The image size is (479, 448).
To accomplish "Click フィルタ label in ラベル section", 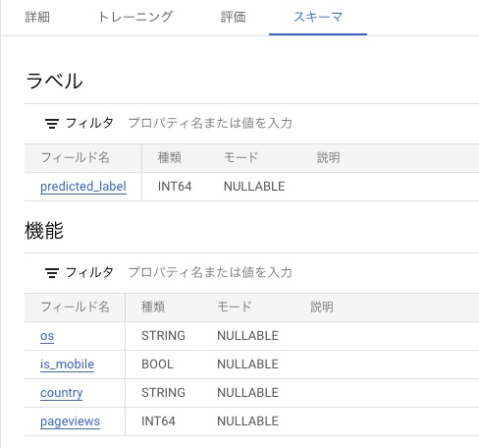I will (x=89, y=124).
